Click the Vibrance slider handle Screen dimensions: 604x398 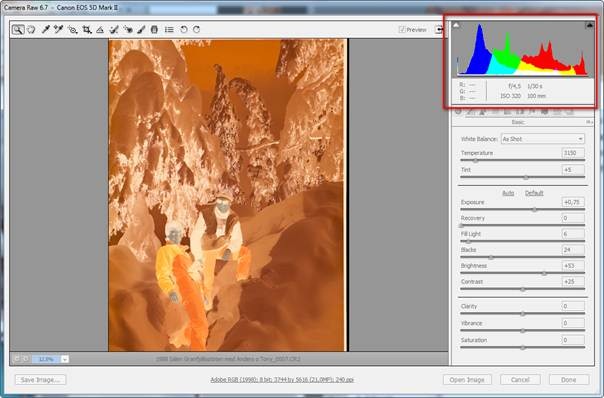click(523, 331)
